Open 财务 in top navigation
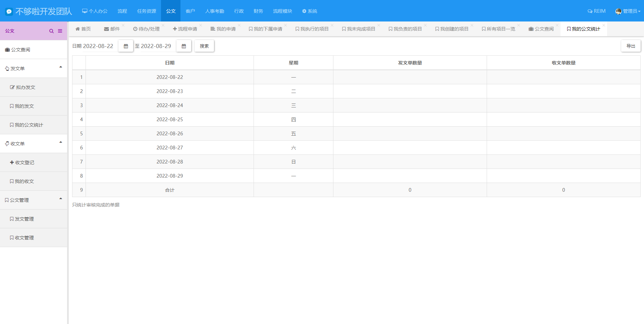644x324 pixels. point(258,11)
